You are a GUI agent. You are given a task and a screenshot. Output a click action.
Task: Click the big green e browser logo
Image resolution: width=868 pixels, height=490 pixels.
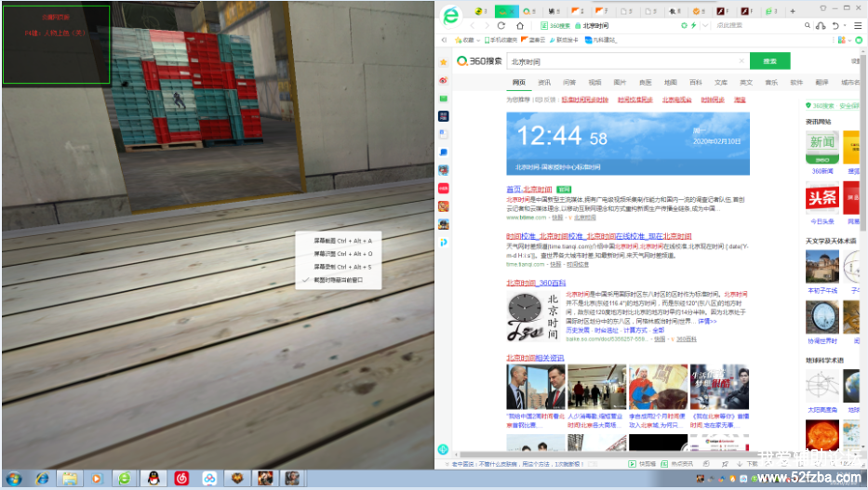coord(451,16)
